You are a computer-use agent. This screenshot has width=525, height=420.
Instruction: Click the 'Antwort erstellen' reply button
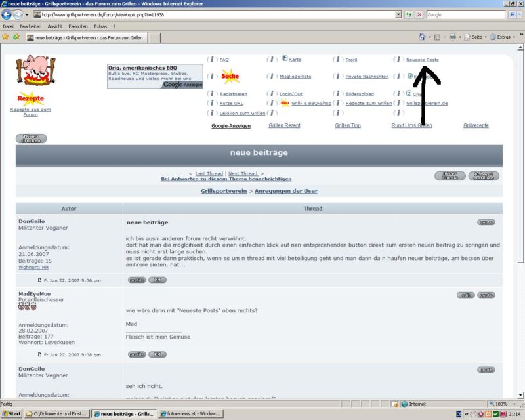tap(484, 176)
